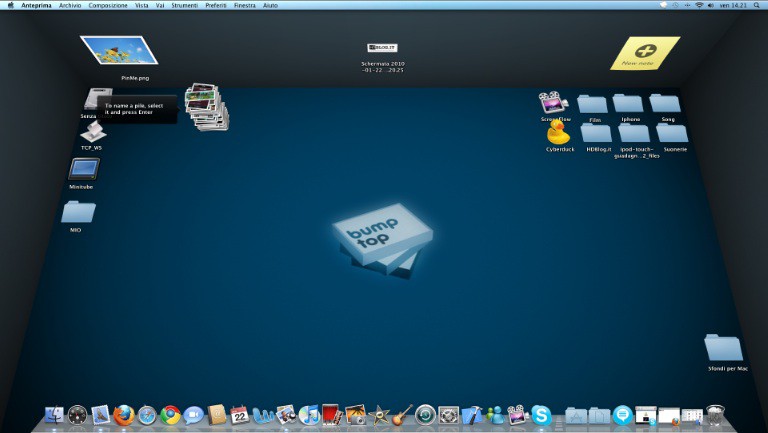Open the Minitube app icon

84,169
